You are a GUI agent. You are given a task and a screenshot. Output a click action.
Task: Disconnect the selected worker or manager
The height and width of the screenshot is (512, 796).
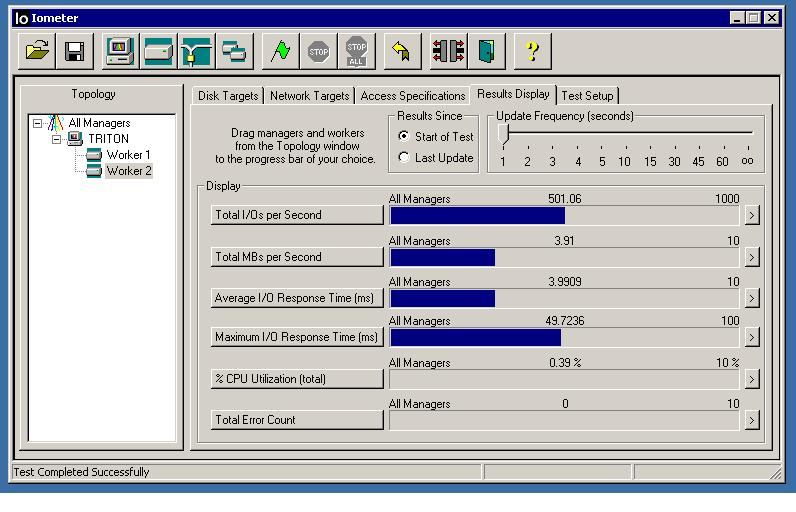click(448, 51)
